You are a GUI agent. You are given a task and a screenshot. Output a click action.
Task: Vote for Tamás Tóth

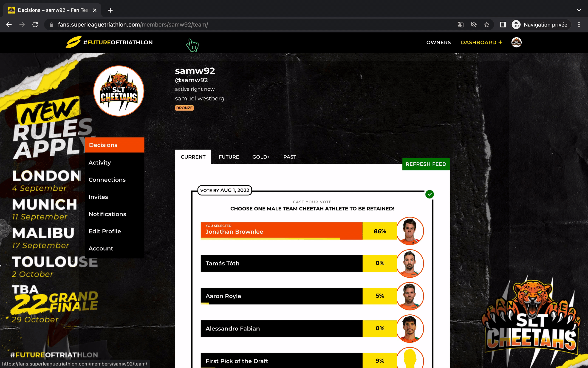click(282, 263)
